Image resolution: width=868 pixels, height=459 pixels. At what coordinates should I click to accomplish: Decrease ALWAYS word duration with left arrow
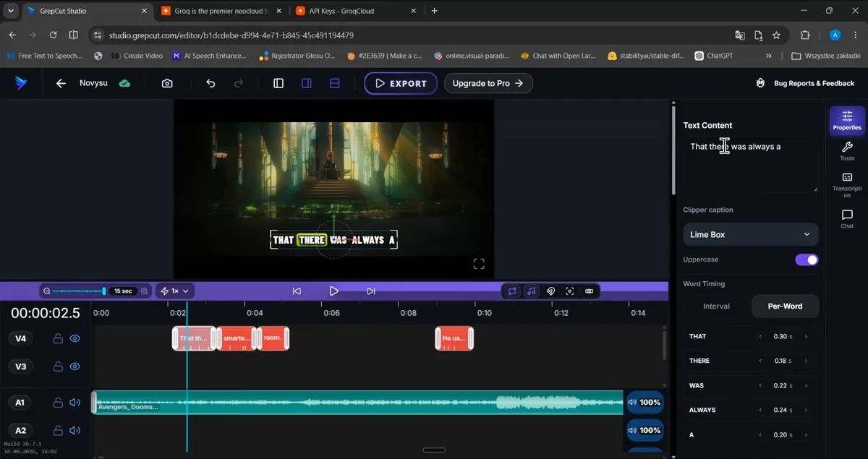760,410
